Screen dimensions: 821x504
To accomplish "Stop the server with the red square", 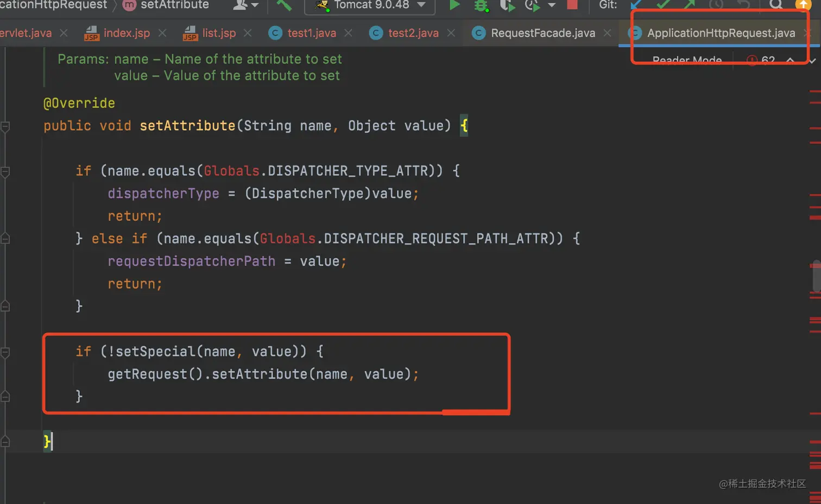I will point(572,4).
